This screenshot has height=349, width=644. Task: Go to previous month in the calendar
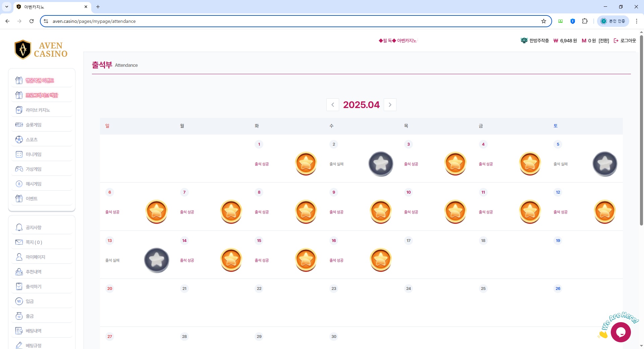(332, 105)
